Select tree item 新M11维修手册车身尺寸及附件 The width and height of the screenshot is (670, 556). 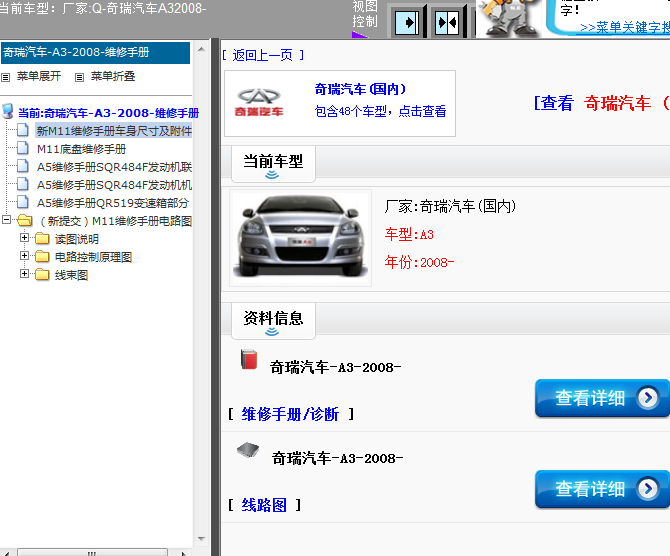pos(114,131)
